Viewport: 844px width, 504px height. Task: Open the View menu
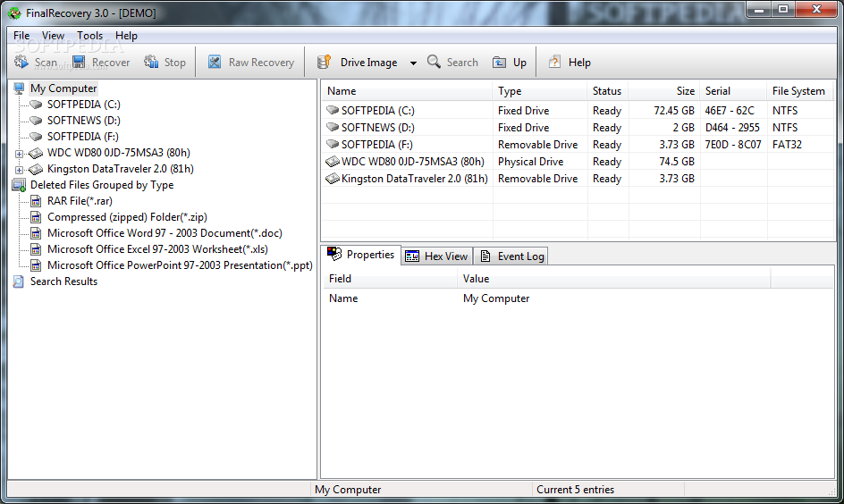53,36
